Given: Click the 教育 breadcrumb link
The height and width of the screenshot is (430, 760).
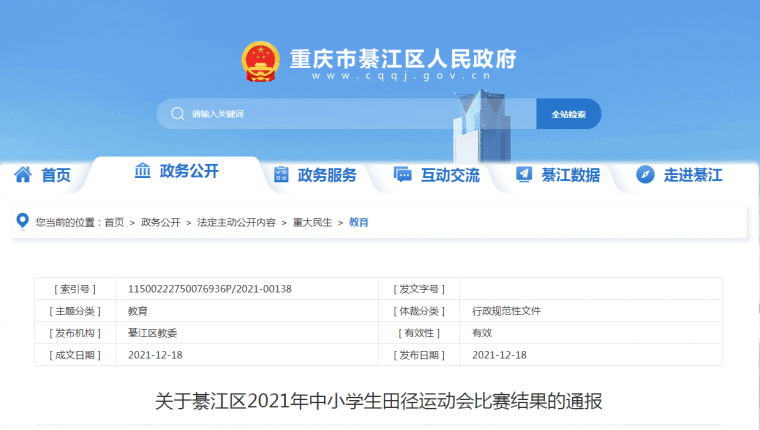Looking at the screenshot, I should 359,222.
